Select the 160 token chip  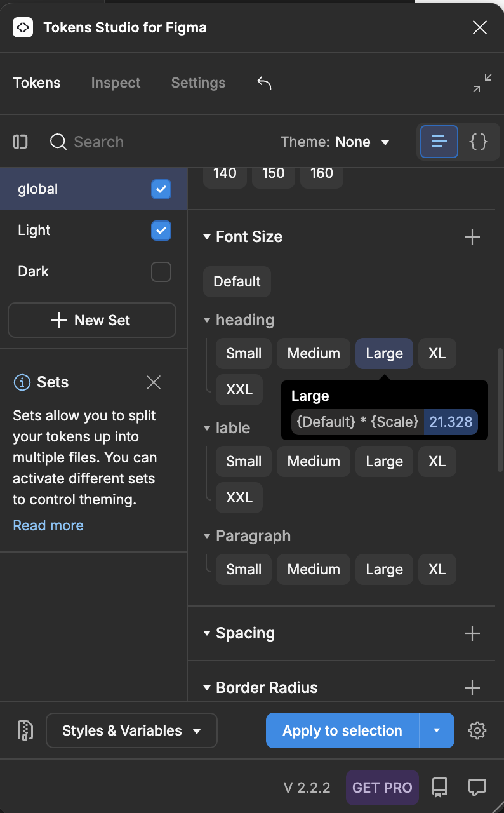click(322, 178)
